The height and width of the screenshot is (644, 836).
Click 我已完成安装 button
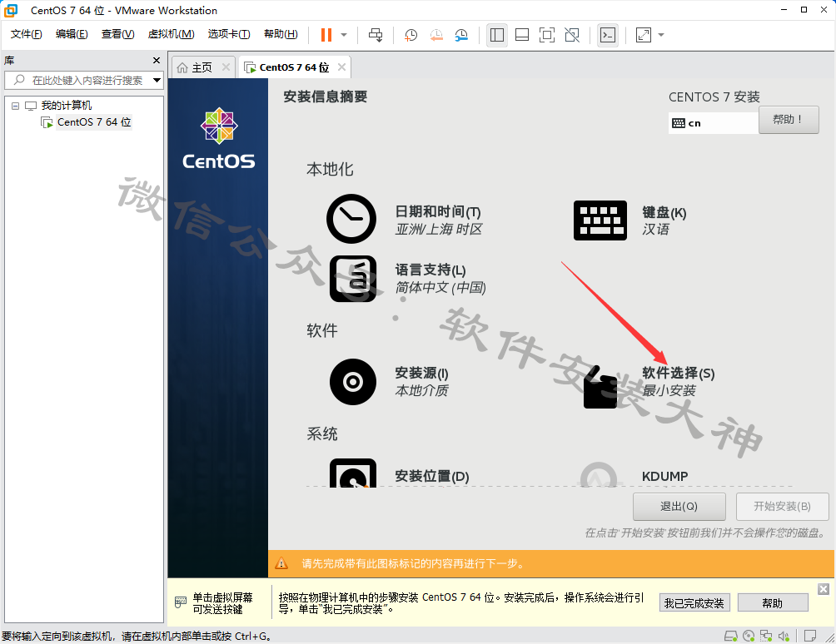click(x=694, y=603)
